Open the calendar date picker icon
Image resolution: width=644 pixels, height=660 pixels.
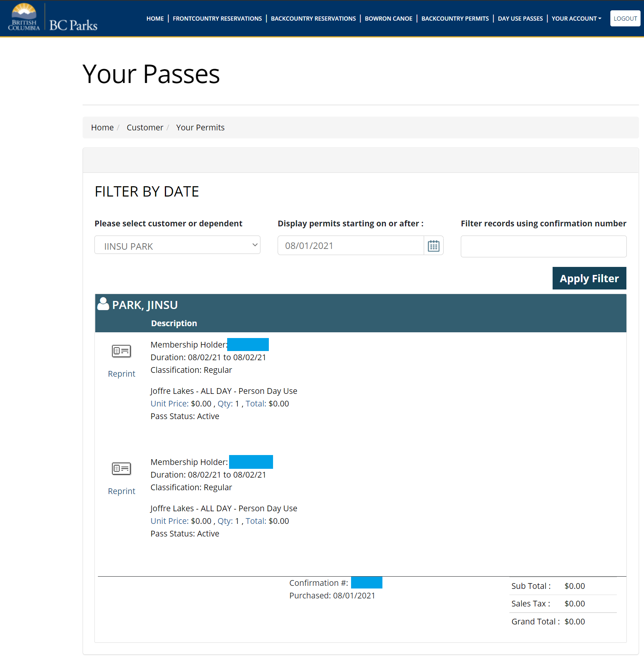point(433,245)
